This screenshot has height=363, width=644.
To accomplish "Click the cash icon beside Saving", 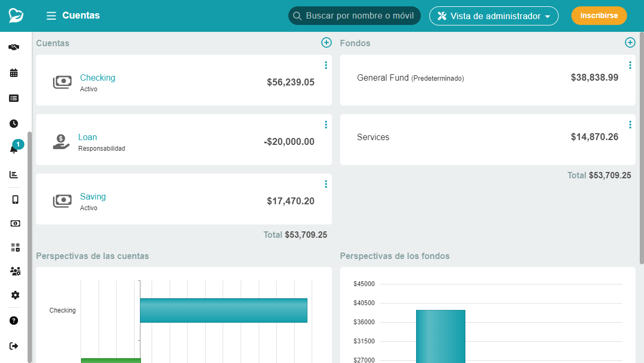I will [62, 201].
